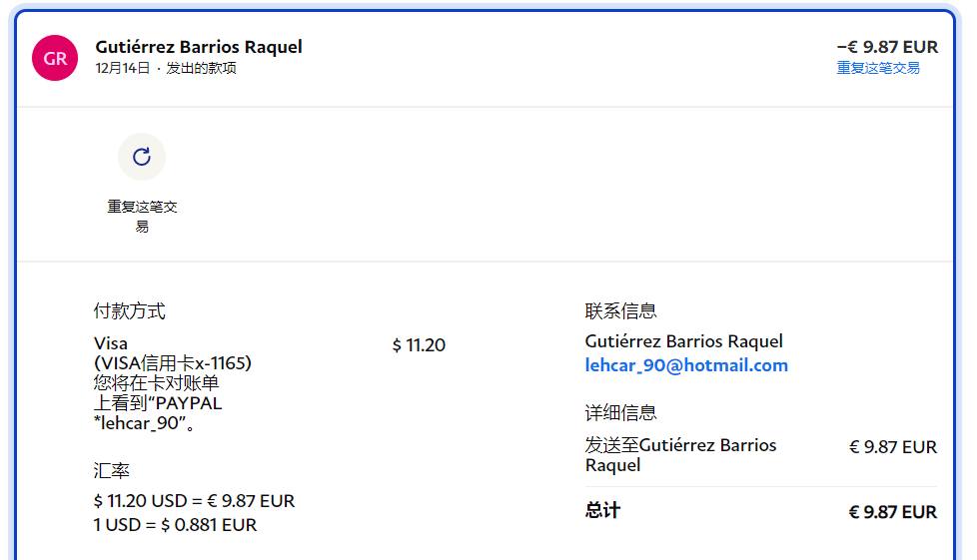The width and height of the screenshot is (977, 560).
Task: Click the 重复这笔交易 label under the icon
Action: pos(142,216)
